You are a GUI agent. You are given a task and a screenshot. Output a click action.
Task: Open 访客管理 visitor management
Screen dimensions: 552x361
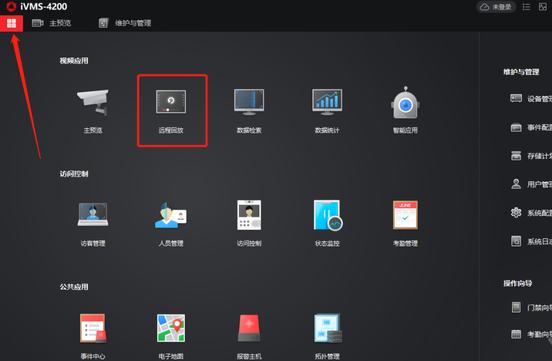[93, 214]
